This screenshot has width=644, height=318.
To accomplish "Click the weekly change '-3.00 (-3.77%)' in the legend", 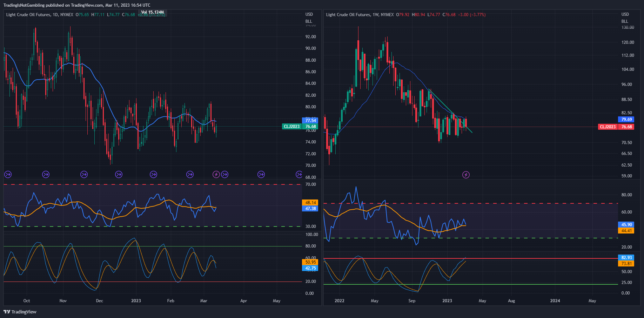I will click(x=472, y=15).
